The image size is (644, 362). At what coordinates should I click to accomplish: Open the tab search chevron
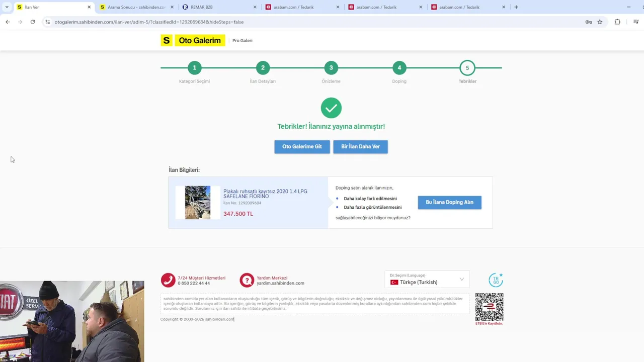click(7, 7)
